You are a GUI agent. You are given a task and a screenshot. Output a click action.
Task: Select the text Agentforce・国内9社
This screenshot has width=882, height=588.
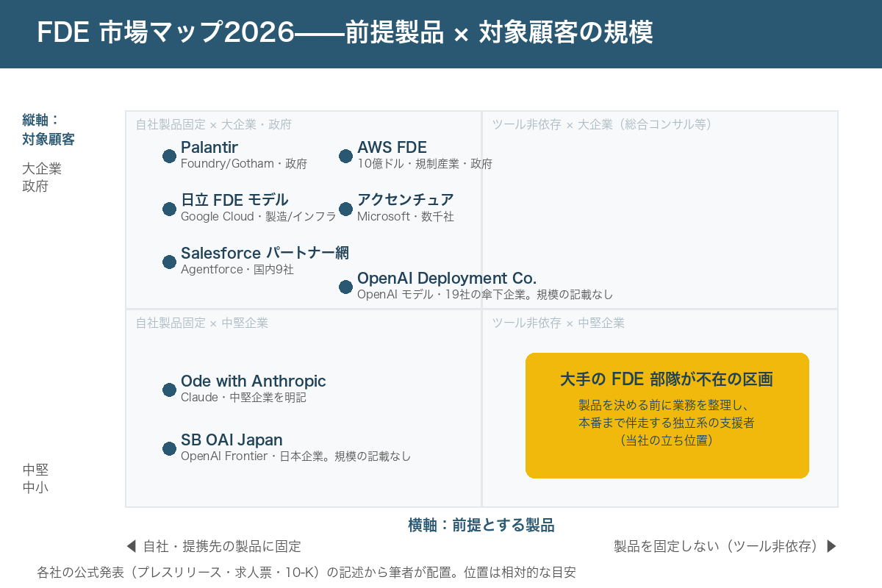(237, 270)
